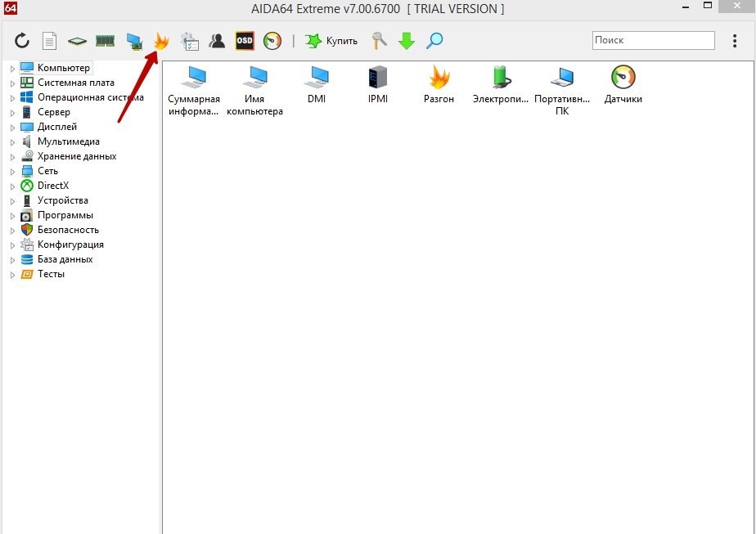Image resolution: width=756 pixels, height=534 pixels.
Task: Open the product key icon in toolbar
Action: (x=379, y=41)
